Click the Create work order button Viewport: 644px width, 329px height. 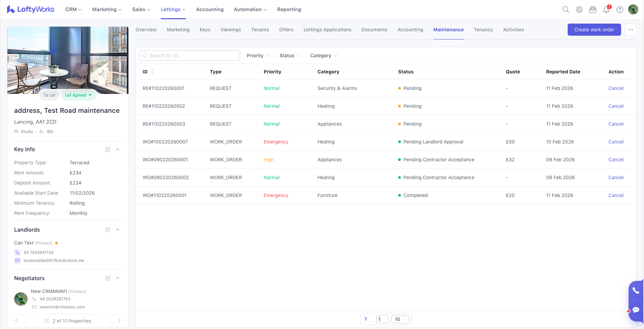tap(594, 30)
